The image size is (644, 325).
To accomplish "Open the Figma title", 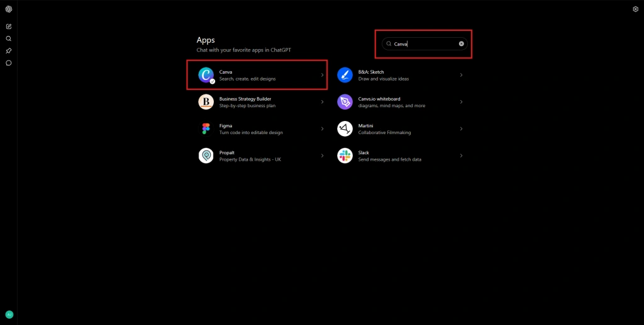I will 225,126.
